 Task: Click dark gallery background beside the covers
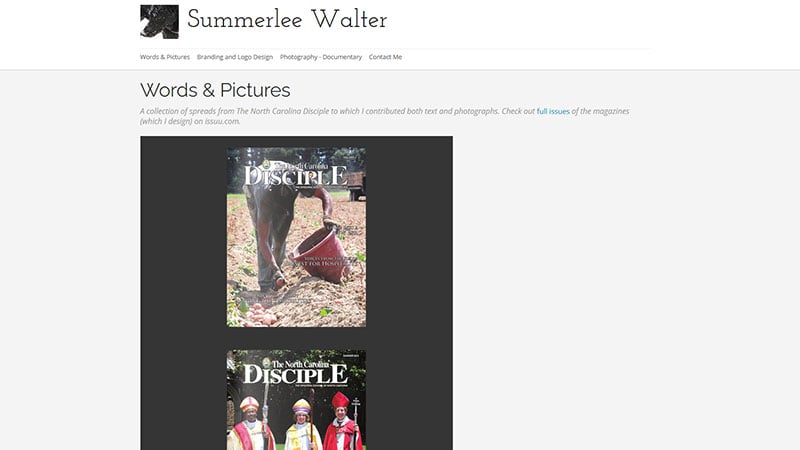[408, 255]
